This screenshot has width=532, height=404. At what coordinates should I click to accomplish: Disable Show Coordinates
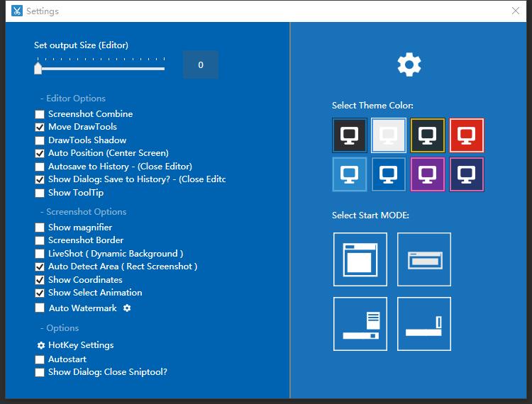click(40, 280)
